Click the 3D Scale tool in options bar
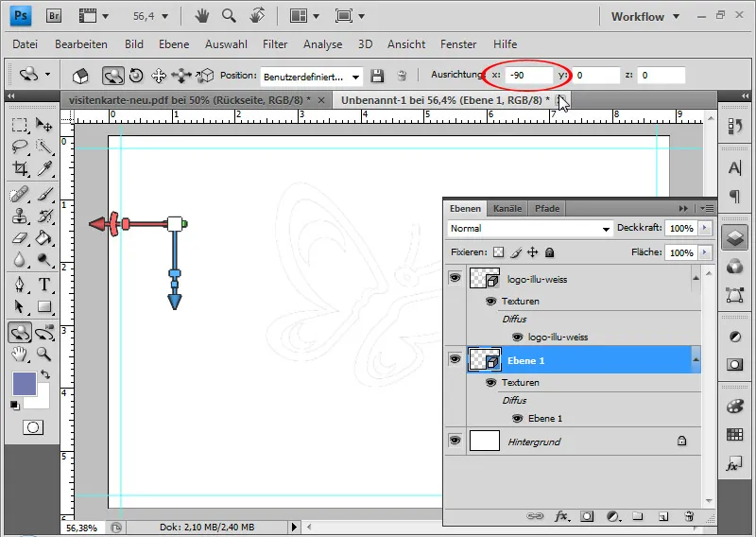The image size is (756, 537). point(205,76)
